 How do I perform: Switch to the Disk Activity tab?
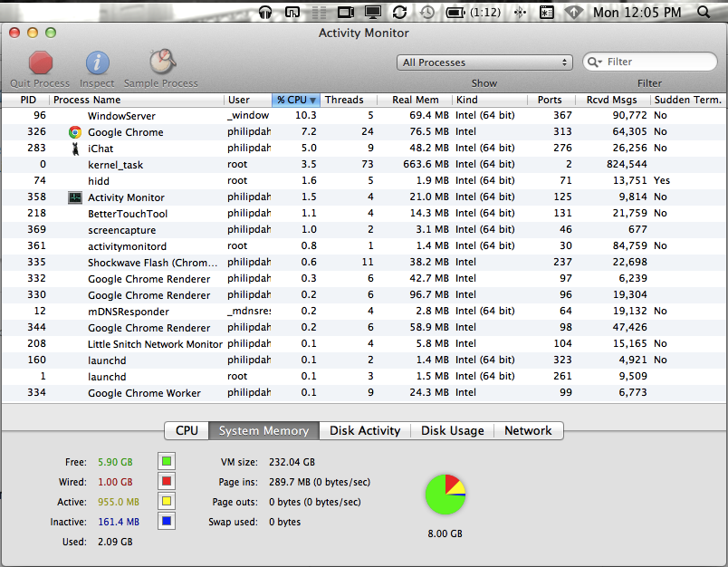coord(365,430)
